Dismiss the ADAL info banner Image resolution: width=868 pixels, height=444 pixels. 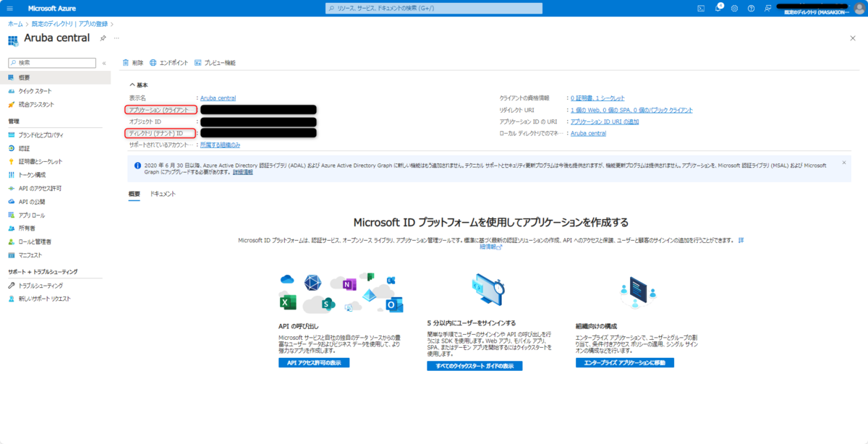click(x=843, y=162)
